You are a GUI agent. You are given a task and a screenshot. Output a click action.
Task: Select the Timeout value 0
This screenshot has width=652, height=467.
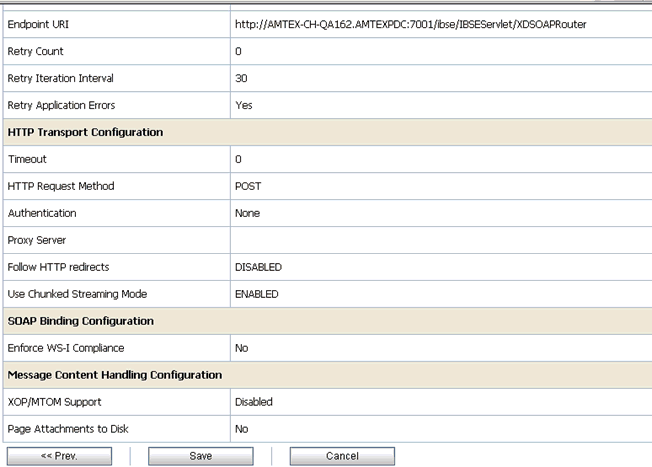point(238,159)
